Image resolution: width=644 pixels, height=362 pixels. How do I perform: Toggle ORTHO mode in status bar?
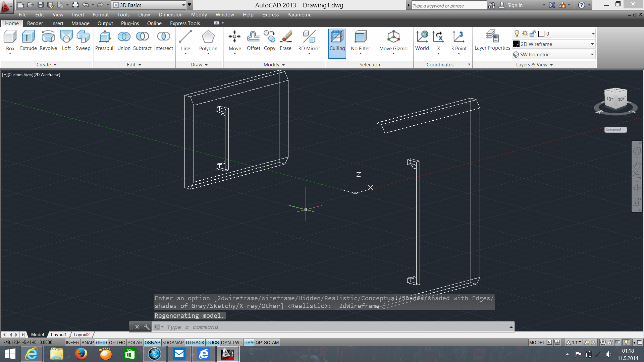coord(117,343)
